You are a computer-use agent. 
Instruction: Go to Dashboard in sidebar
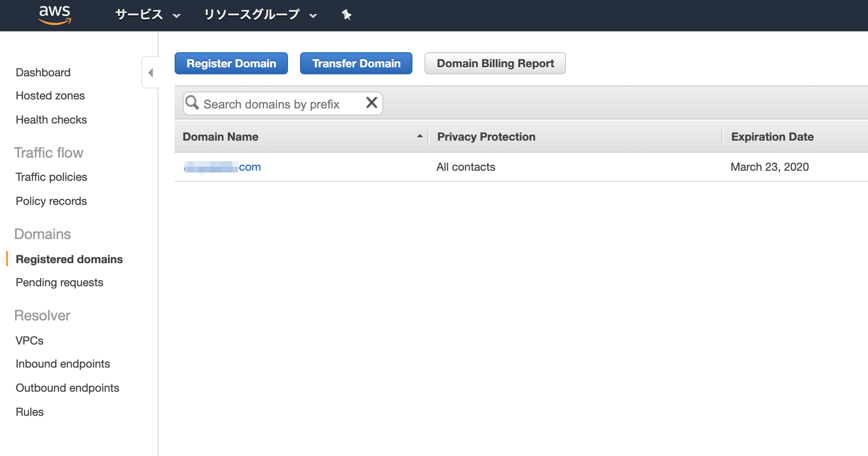(x=43, y=72)
